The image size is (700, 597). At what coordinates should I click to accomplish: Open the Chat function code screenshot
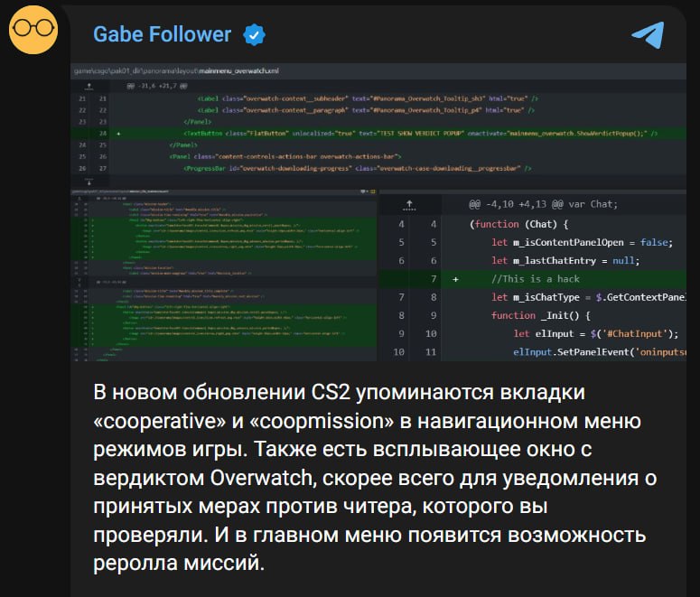click(533, 275)
